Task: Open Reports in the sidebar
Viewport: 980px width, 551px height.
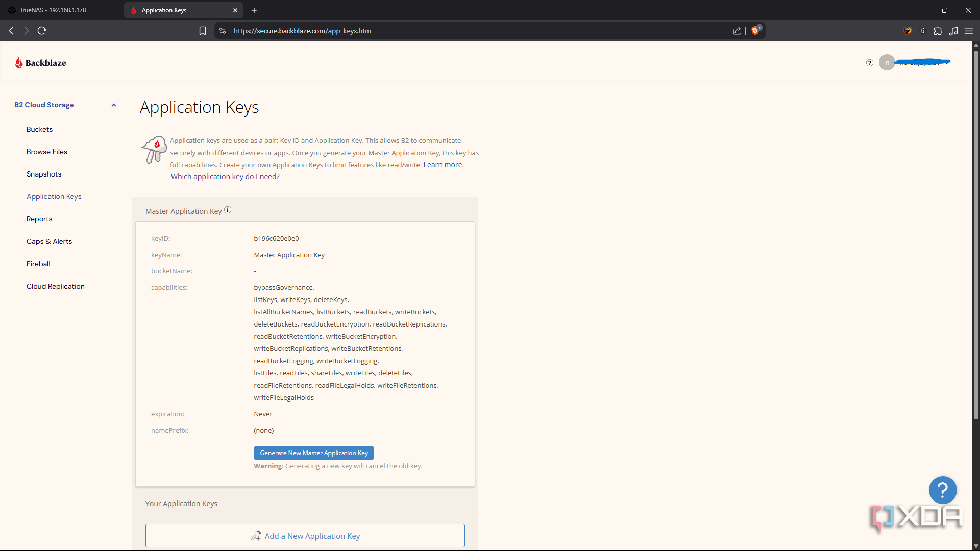Action: point(39,219)
